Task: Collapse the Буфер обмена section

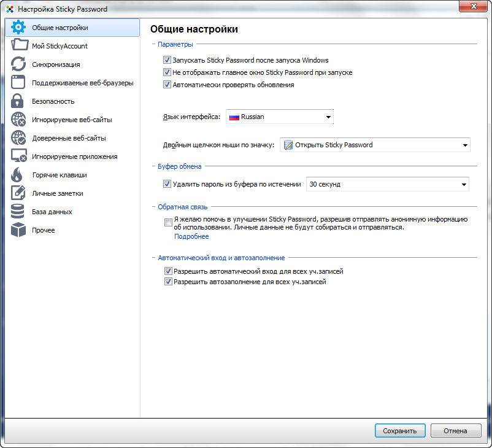Action: coord(154,166)
